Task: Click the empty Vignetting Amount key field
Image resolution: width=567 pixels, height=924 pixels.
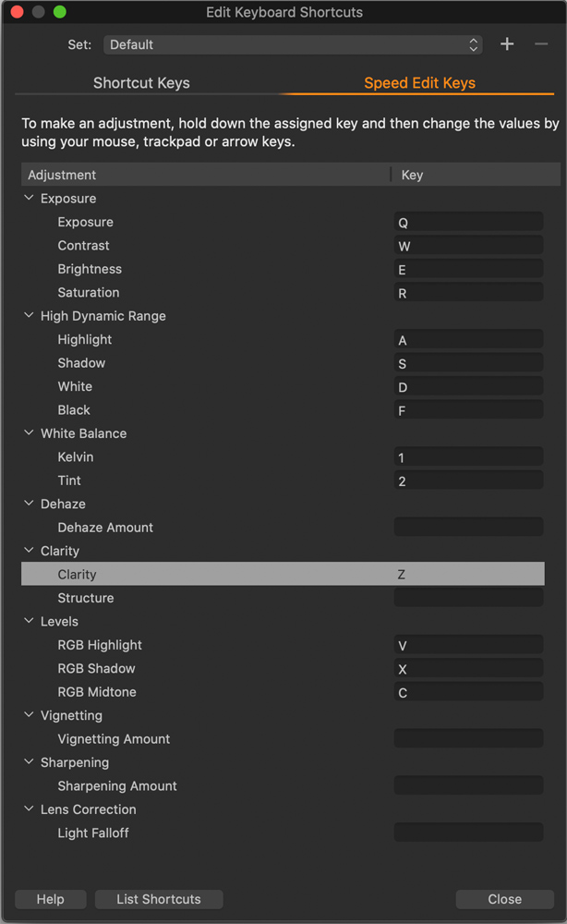Action: [x=468, y=739]
